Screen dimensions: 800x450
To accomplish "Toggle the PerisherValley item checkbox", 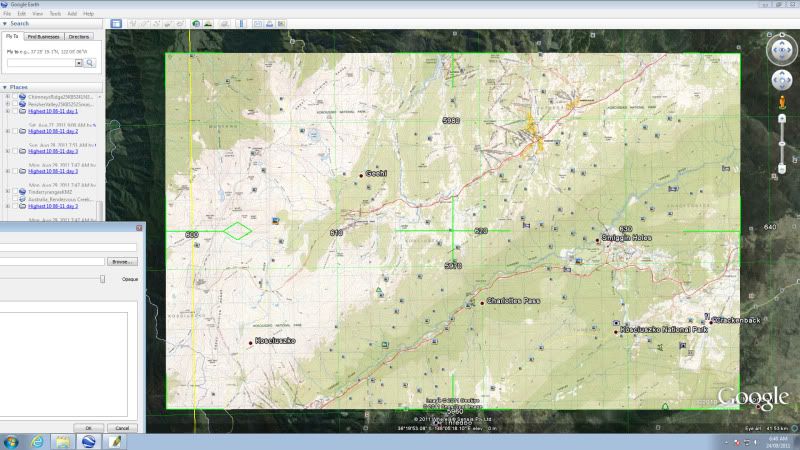I will click(x=15, y=104).
